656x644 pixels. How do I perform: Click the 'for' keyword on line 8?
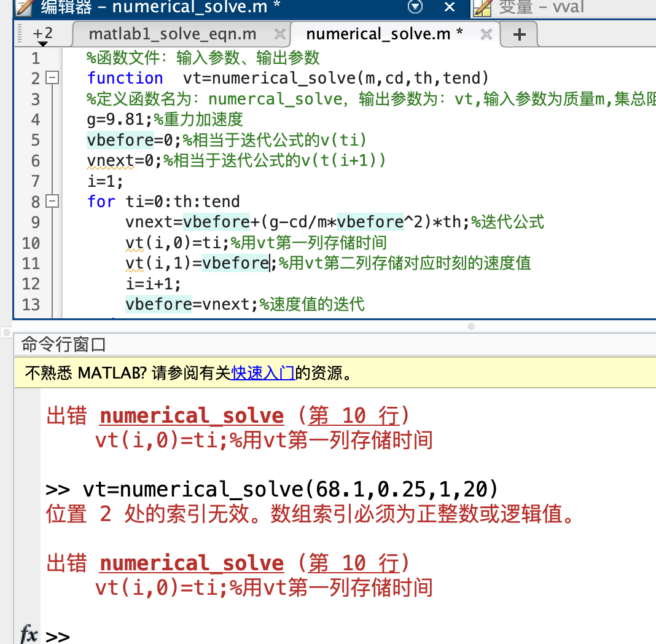101,202
